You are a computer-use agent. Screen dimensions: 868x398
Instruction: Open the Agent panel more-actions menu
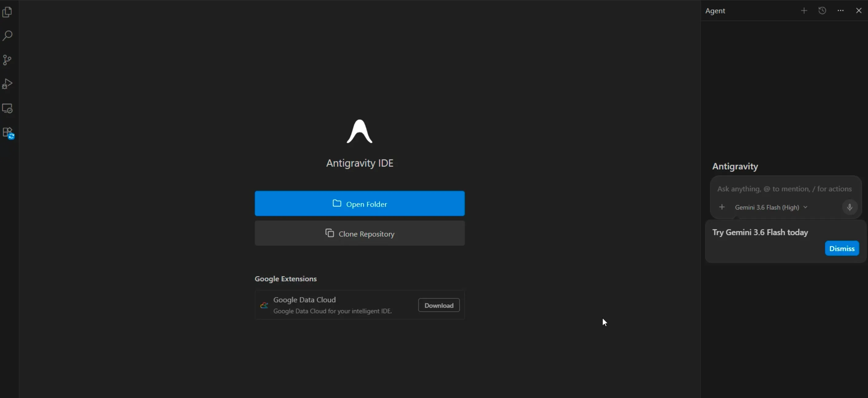tap(840, 10)
